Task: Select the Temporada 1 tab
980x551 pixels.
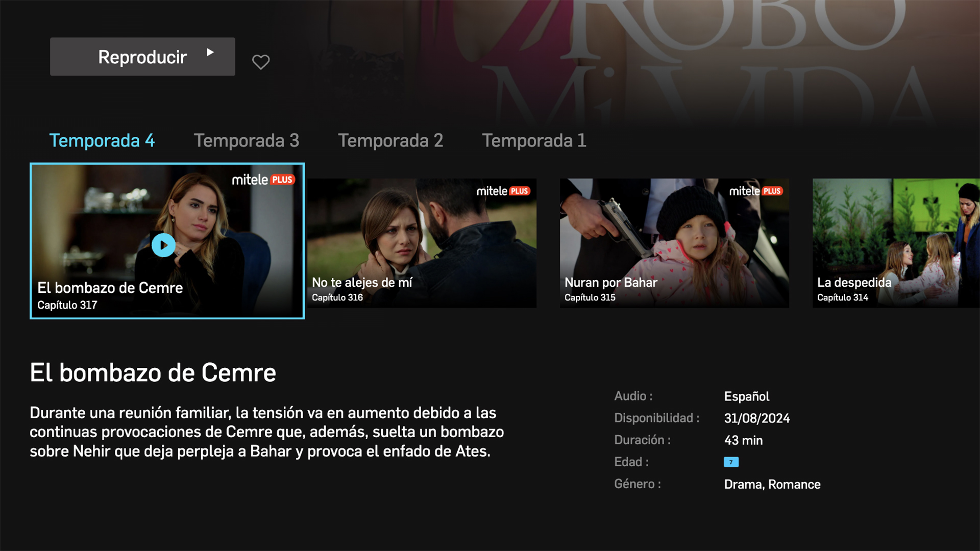Action: [x=534, y=140]
